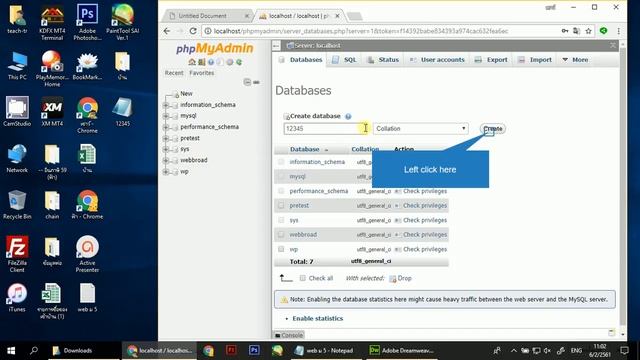This screenshot has width=640, height=360.
Task: Open phpMyAdmin home via house icon
Action: click(x=192, y=62)
